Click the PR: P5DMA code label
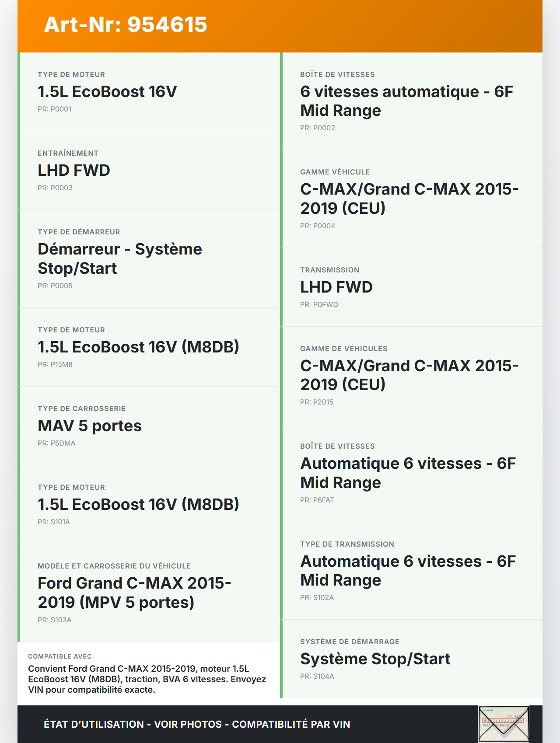This screenshot has height=743, width=560. click(56, 443)
